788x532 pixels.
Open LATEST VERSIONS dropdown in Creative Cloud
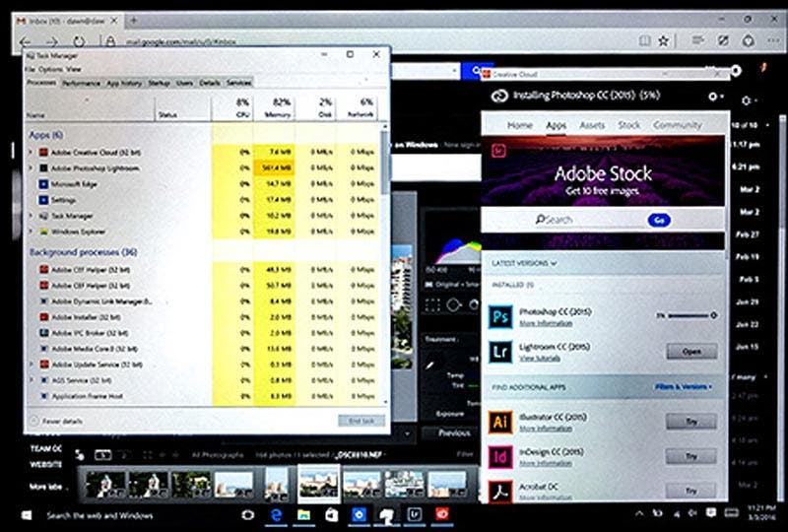[x=524, y=263]
